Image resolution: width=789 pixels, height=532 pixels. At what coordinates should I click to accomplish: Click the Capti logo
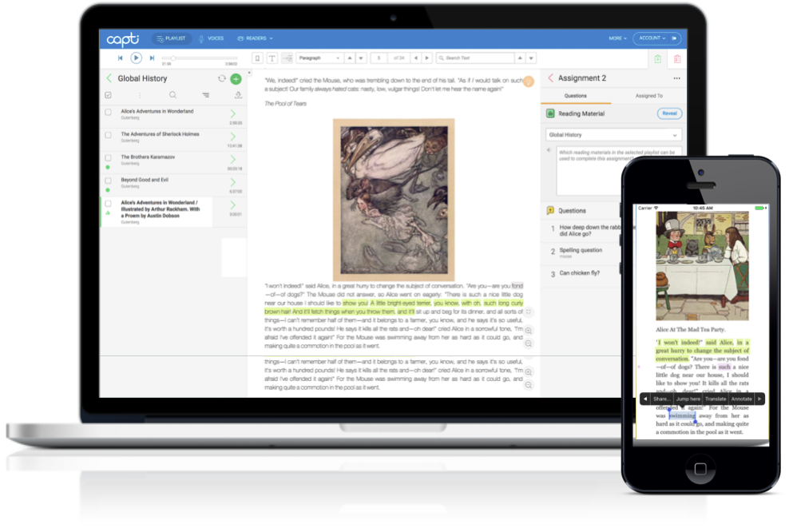[122, 39]
